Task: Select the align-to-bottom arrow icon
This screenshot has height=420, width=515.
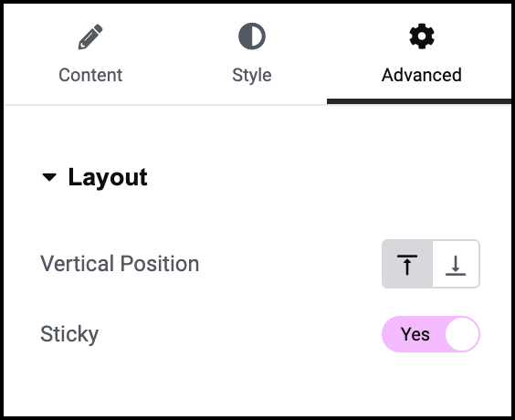Action: (x=456, y=266)
